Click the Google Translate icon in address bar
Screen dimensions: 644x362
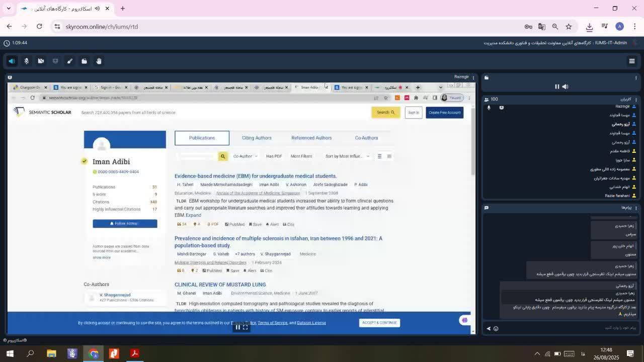click(x=541, y=27)
